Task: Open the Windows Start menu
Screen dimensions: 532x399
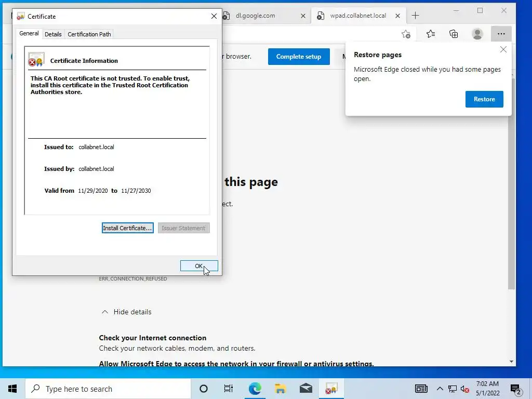Action: point(12,389)
